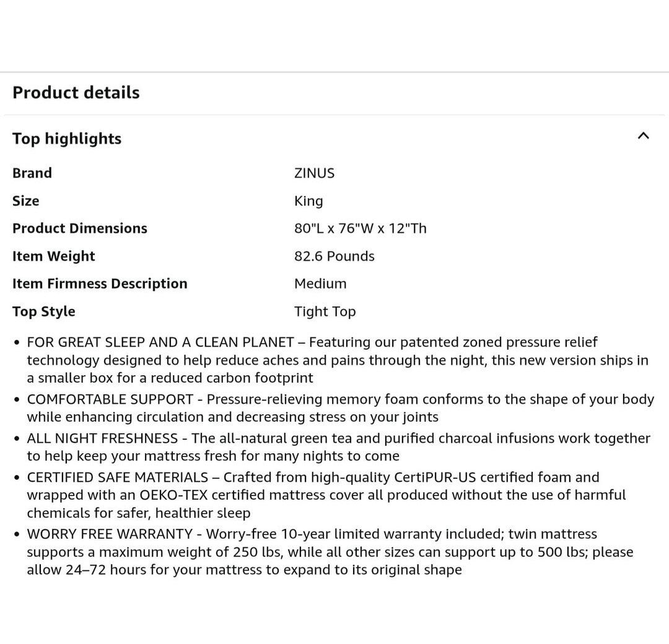The height and width of the screenshot is (644, 669).
Task: Click the Item Firmness Description label
Action: pyautogui.click(x=100, y=284)
